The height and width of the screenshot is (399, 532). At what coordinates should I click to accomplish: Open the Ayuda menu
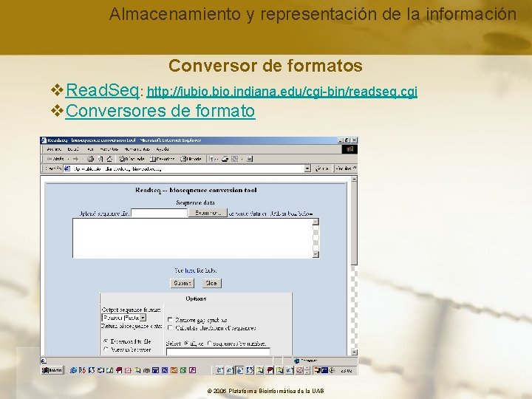pos(163,149)
